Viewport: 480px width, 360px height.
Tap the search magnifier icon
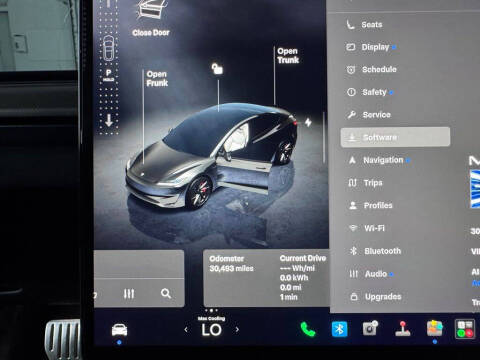coord(166,293)
